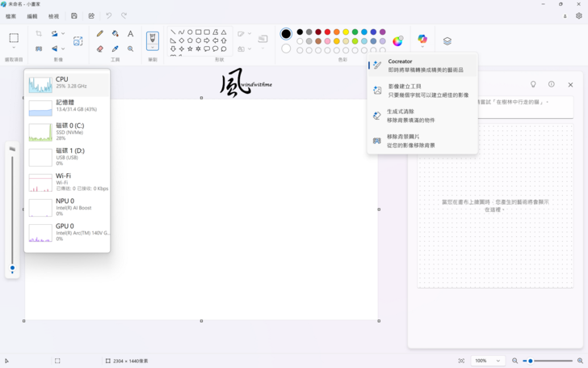588x368 pixels.
Task: Select the secondary white color circle
Action: [x=286, y=49]
